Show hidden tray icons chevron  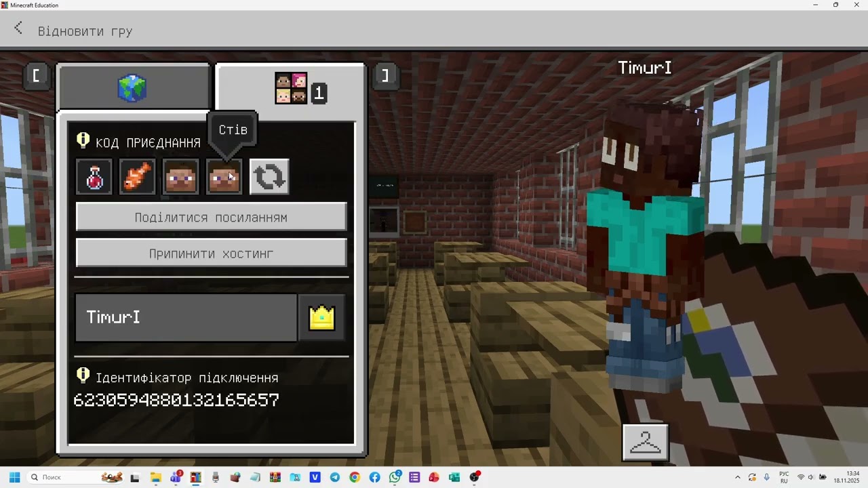coord(738,477)
